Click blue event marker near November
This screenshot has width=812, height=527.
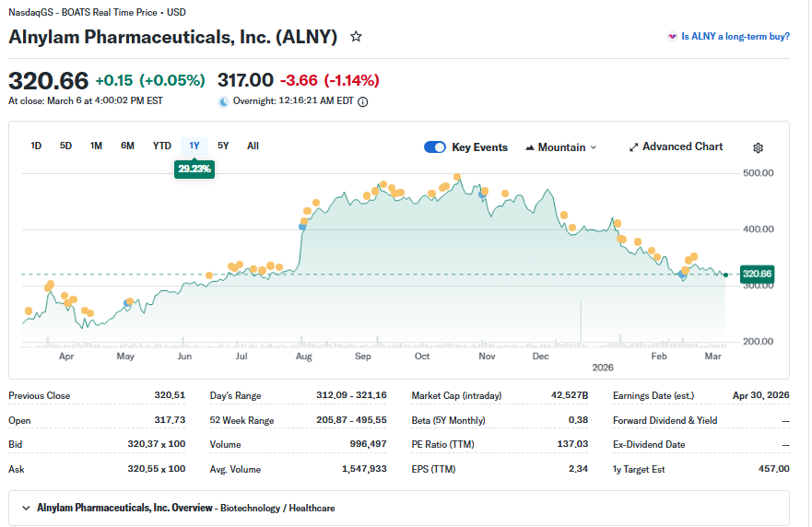(482, 194)
